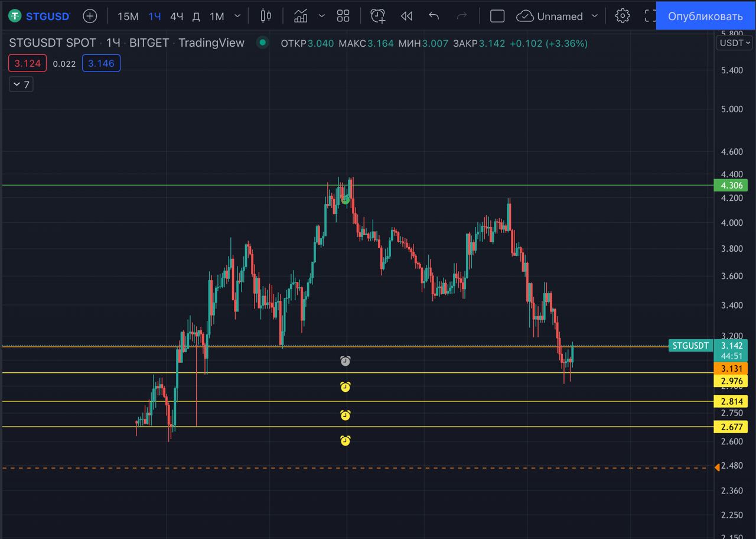Click the red sell price 3.124
This screenshot has height=539, width=756.
click(28, 63)
